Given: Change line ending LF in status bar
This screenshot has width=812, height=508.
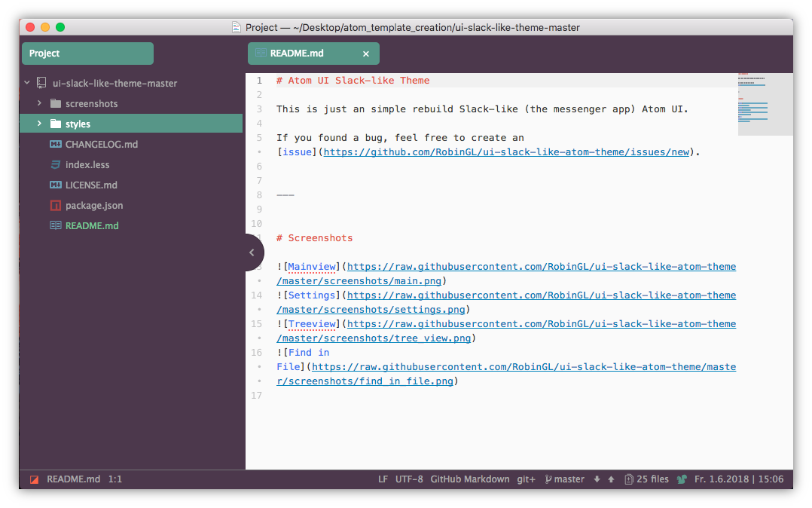Looking at the screenshot, I should pos(383,479).
